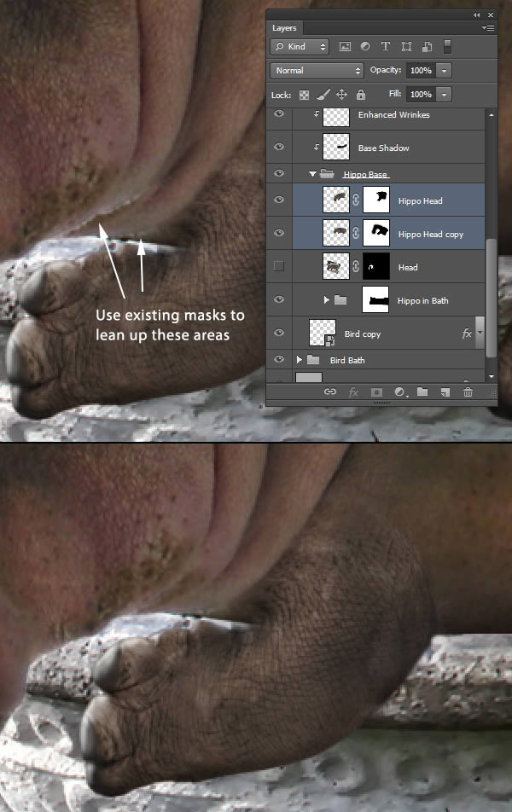This screenshot has width=512, height=812.
Task: Click Hippo Head layer image thumbnail
Action: [x=336, y=200]
